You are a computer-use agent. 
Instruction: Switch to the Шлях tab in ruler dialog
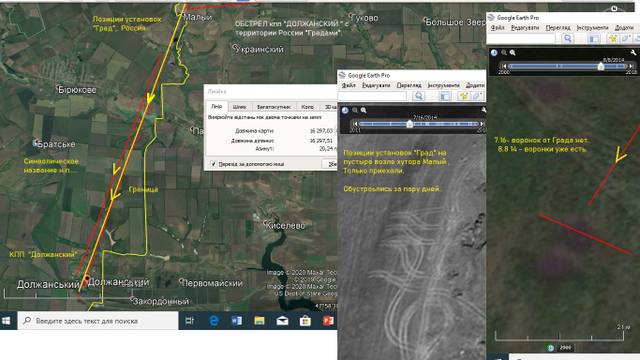(239, 107)
